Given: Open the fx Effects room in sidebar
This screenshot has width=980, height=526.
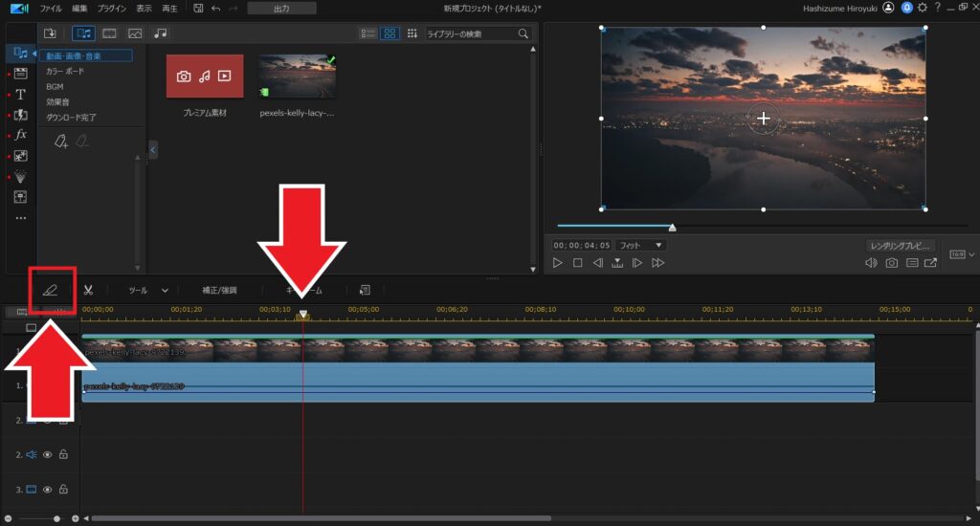Looking at the screenshot, I should click(20, 135).
